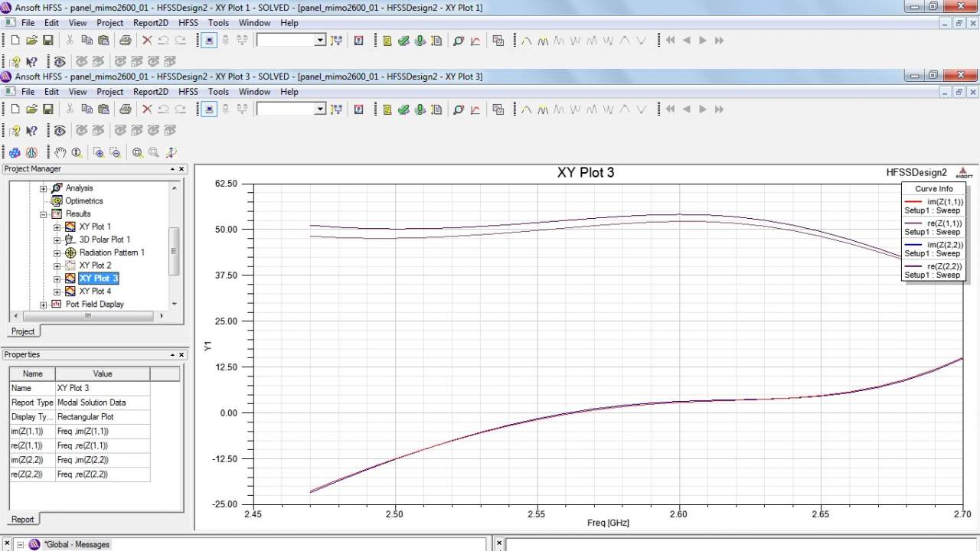Collapse the Results tree node
The image size is (980, 551).
[x=44, y=214]
